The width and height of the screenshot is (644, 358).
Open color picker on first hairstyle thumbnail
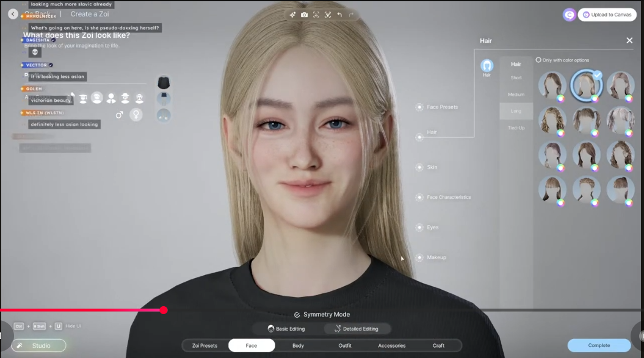tap(560, 98)
